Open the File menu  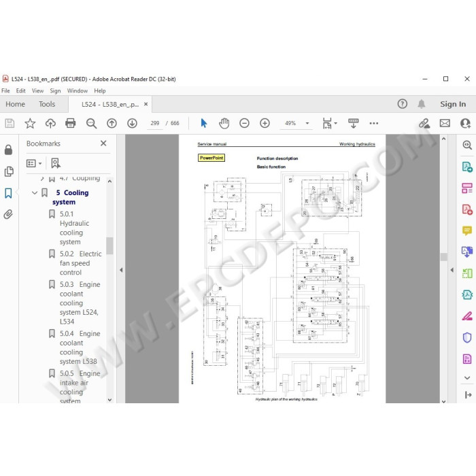point(5,90)
